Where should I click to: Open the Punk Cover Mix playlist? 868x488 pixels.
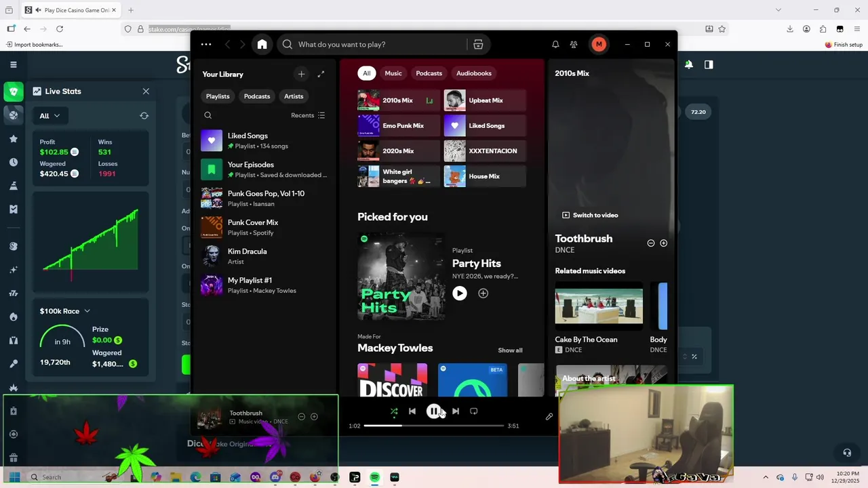pyautogui.click(x=264, y=227)
